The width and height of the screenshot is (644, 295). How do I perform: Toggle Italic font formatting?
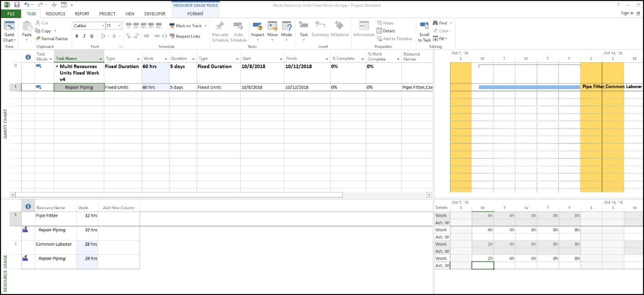point(84,36)
